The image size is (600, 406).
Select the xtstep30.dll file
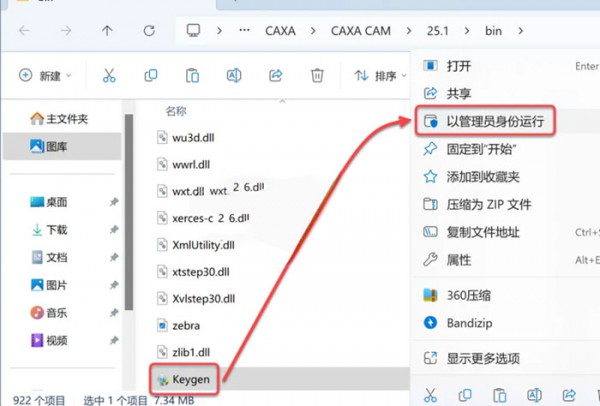pyautogui.click(x=193, y=272)
